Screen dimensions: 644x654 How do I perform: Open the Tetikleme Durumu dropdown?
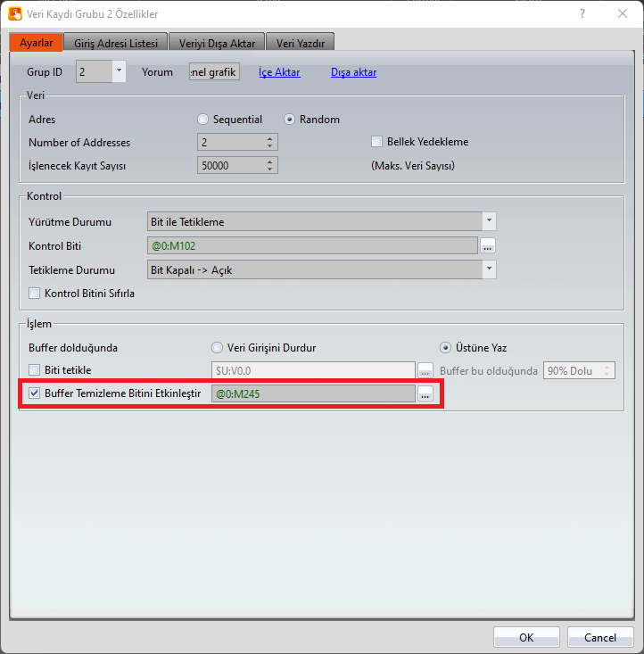click(488, 269)
